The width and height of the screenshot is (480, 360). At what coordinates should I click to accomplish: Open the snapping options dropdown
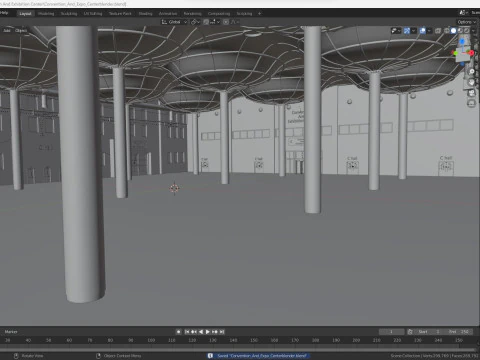(x=215, y=22)
